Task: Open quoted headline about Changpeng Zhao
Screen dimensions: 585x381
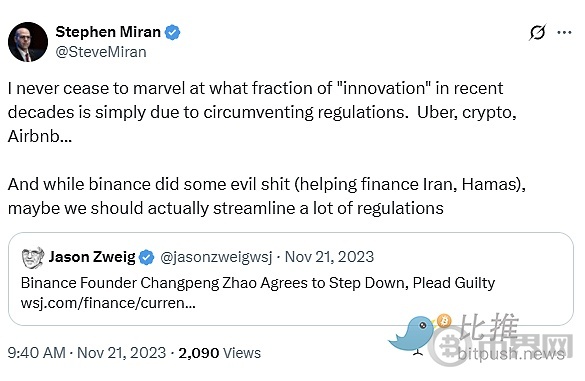Action: point(258,283)
